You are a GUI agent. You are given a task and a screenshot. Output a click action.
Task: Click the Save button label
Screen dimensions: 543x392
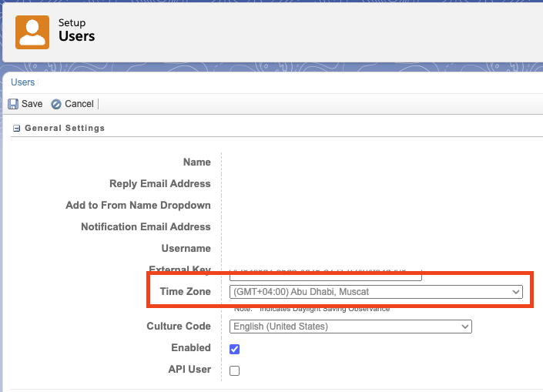(x=32, y=104)
